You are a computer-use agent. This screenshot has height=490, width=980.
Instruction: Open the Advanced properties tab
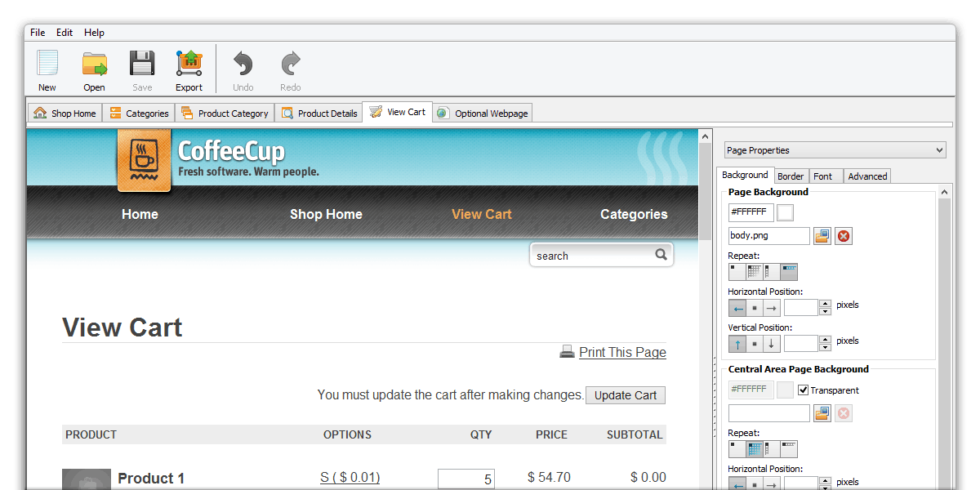click(x=867, y=176)
